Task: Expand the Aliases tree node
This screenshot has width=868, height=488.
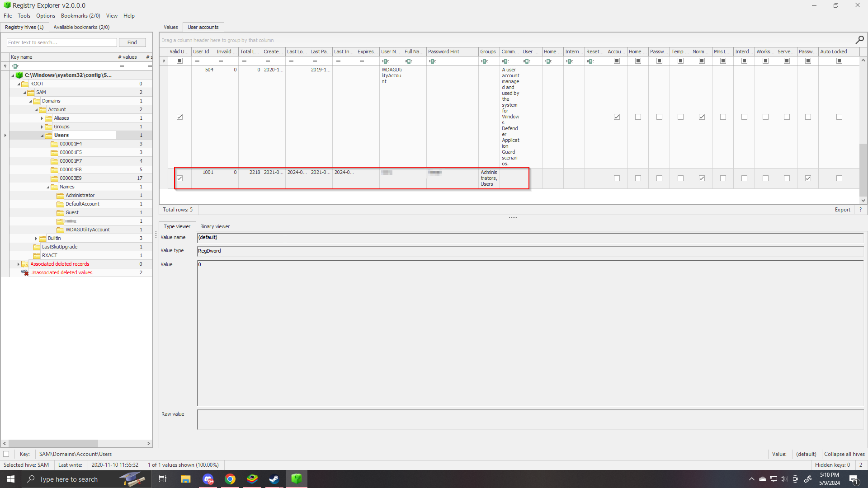Action: (x=42, y=118)
